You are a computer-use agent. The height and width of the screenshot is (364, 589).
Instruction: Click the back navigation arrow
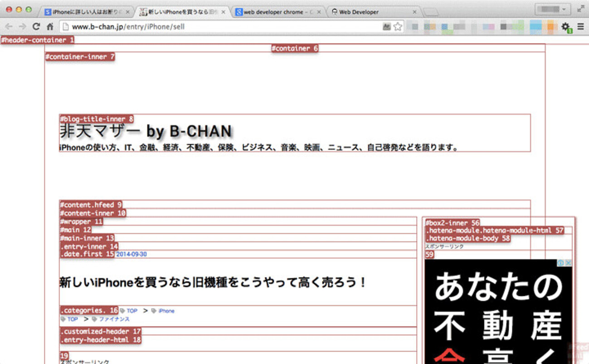click(10, 26)
